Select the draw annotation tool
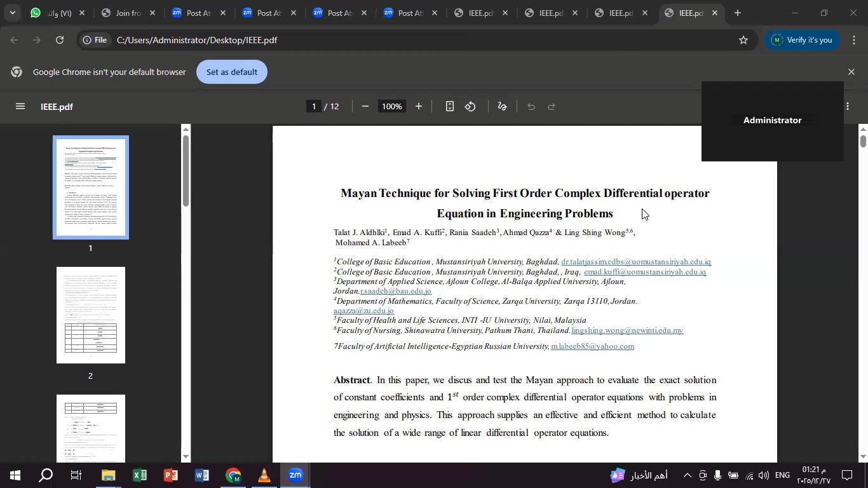This screenshot has width=868, height=488. 502,107
